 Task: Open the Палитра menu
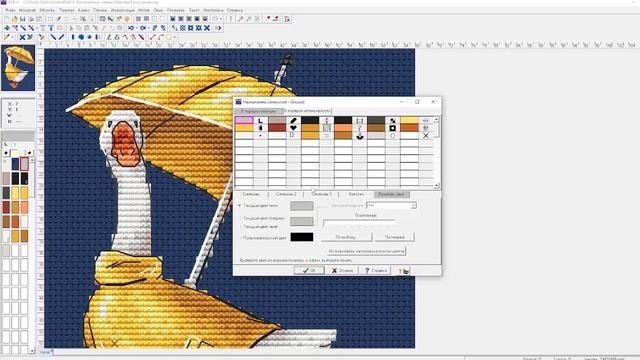coord(67,10)
